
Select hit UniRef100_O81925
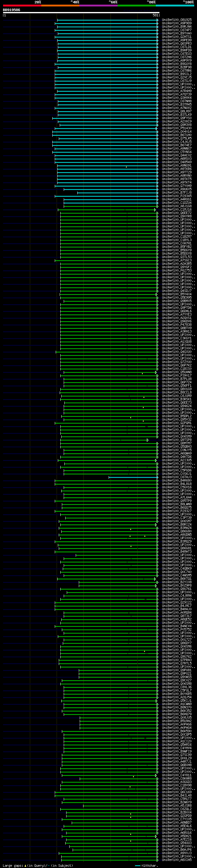tap(177, 20)
